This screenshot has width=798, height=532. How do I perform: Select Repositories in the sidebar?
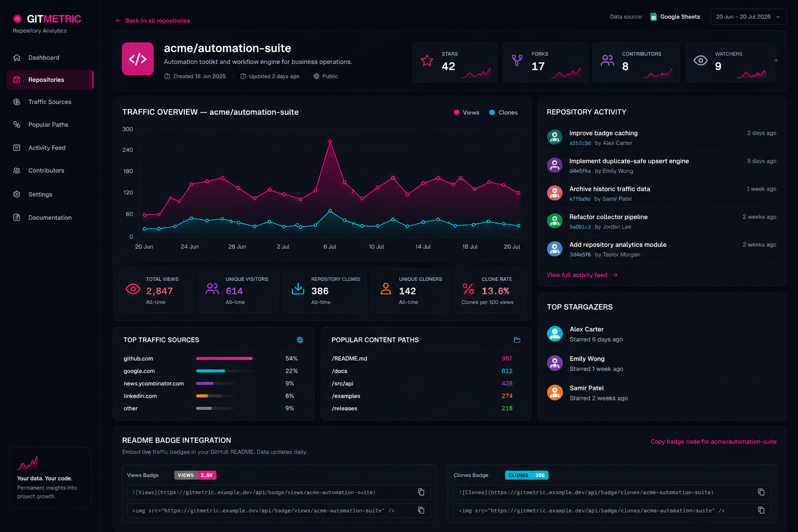[x=50, y=79]
